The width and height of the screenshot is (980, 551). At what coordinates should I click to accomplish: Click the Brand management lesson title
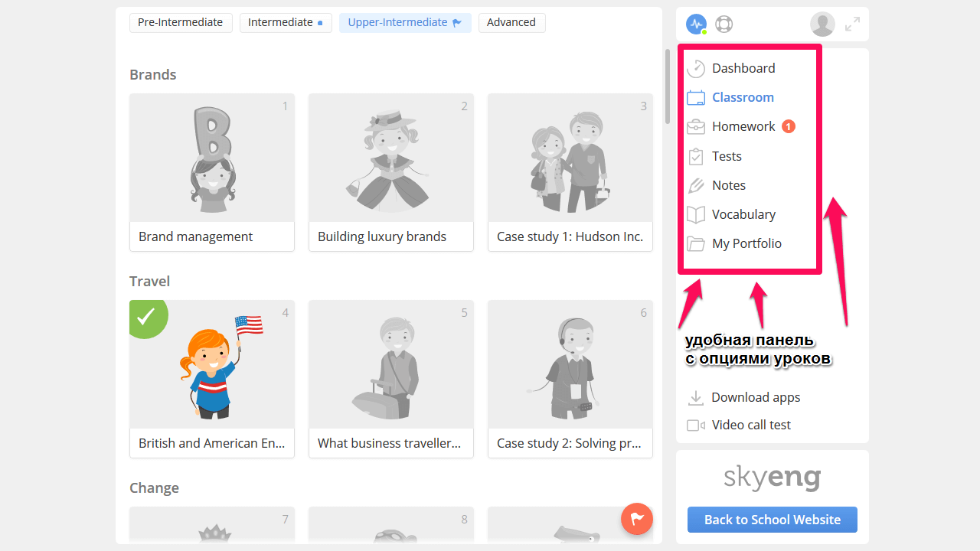(x=195, y=236)
